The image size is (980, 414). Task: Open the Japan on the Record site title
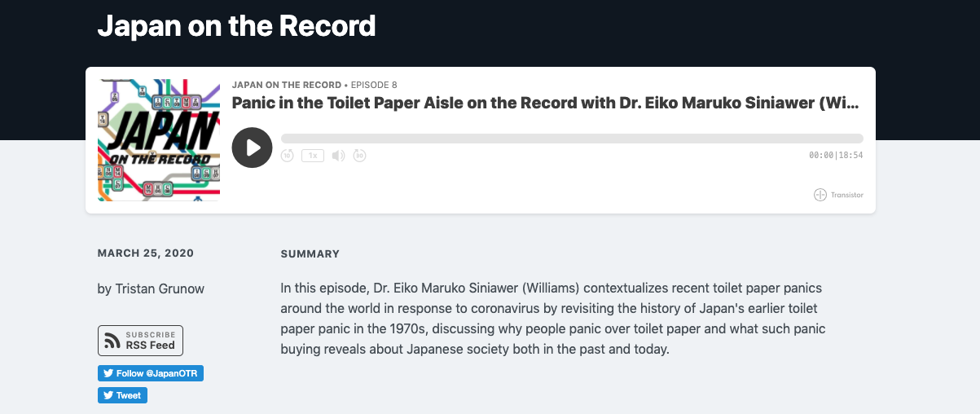pyautogui.click(x=236, y=26)
